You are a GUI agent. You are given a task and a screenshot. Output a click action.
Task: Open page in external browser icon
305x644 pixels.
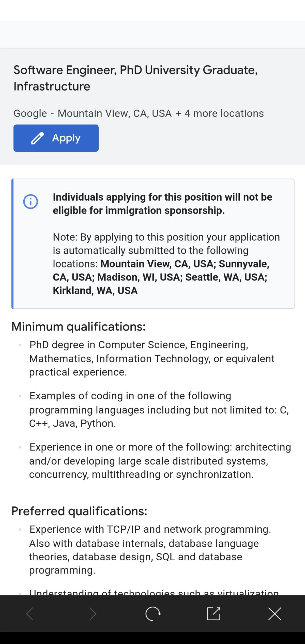pyautogui.click(x=214, y=614)
